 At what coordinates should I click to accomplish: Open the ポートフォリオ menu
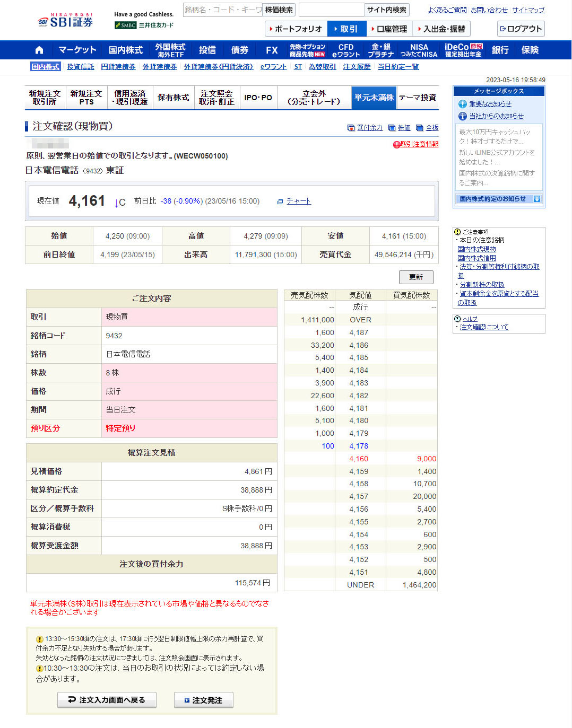click(x=296, y=29)
